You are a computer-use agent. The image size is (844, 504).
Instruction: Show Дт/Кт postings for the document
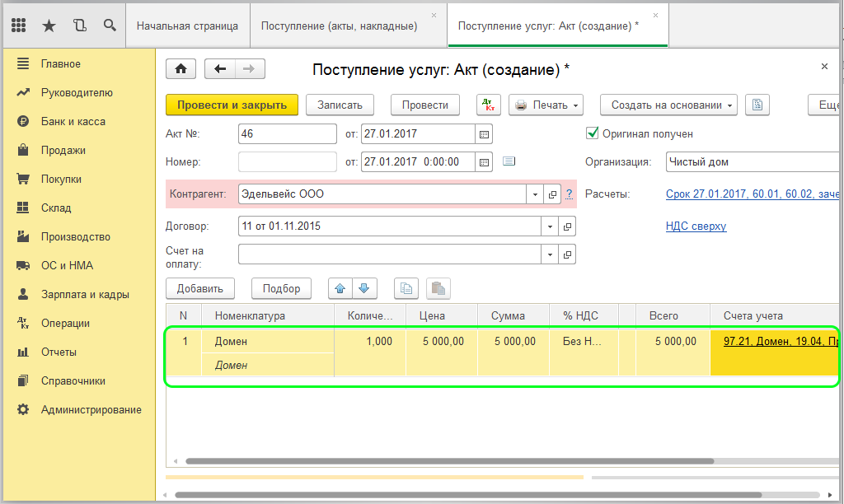coord(489,105)
